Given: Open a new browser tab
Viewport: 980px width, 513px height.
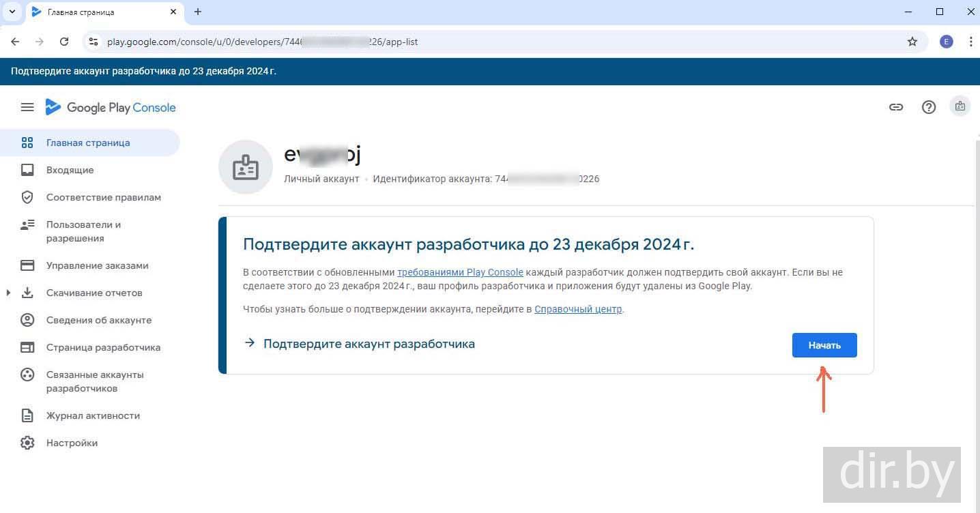Looking at the screenshot, I should 198,12.
